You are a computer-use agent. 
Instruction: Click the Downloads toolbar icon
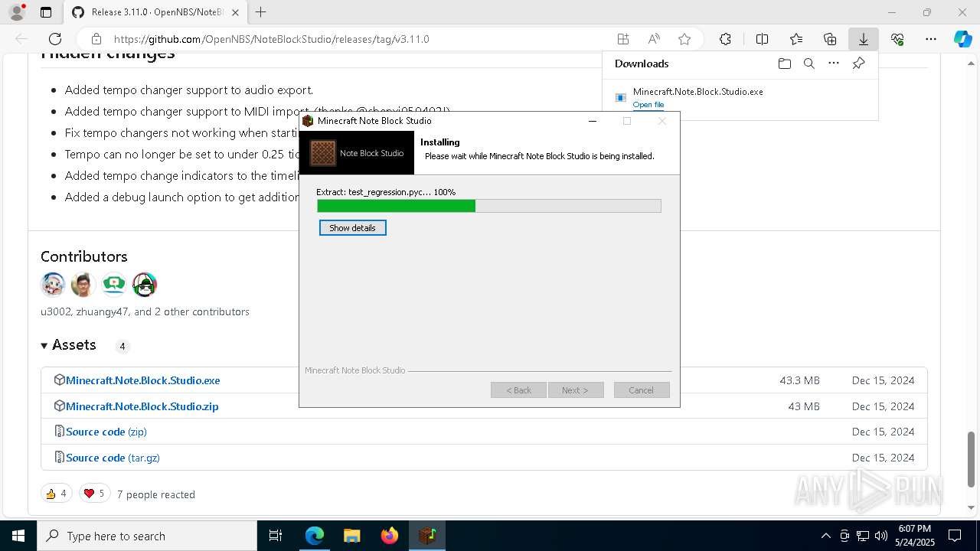[864, 39]
